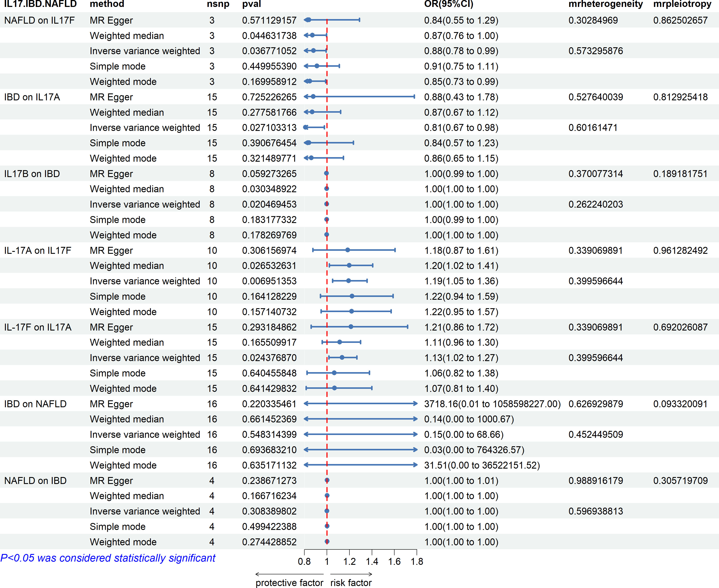The image size is (719, 588).
Task: Click odds ratio 0.81(0.67 to 0.98)
Action: coord(461,128)
